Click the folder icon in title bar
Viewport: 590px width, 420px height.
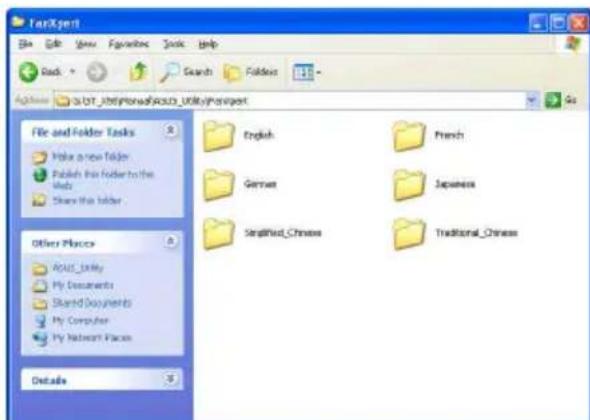coord(18,22)
